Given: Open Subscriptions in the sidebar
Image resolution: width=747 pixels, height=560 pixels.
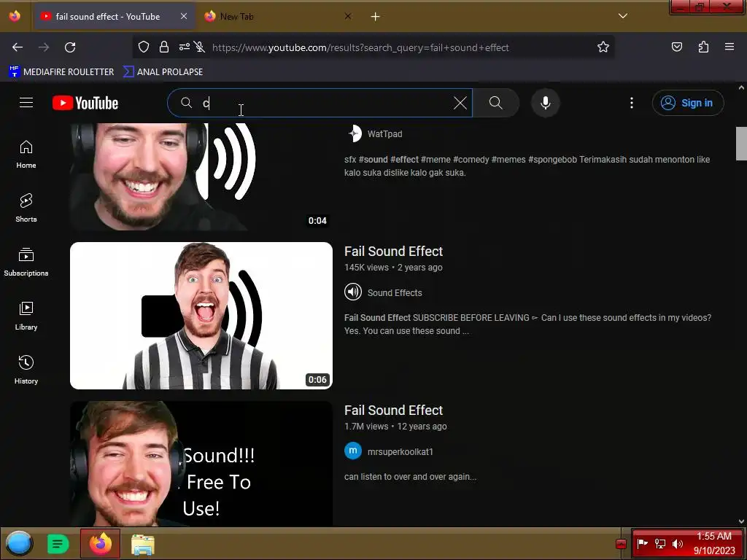Looking at the screenshot, I should [x=26, y=262].
